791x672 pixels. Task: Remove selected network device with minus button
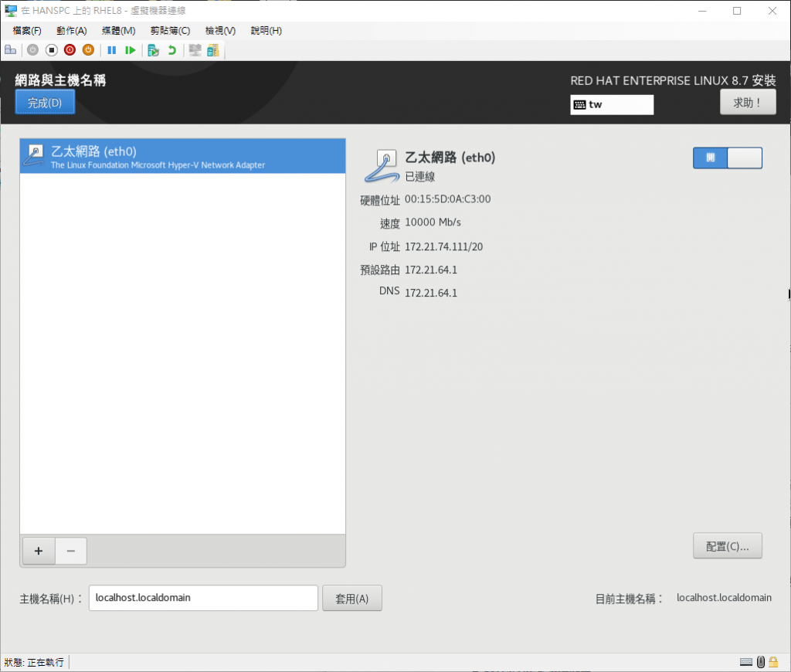[x=71, y=551]
